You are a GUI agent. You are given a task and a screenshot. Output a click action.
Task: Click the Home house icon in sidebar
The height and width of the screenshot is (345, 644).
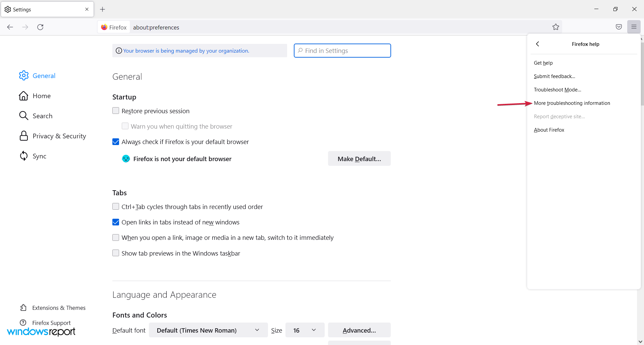tap(23, 96)
